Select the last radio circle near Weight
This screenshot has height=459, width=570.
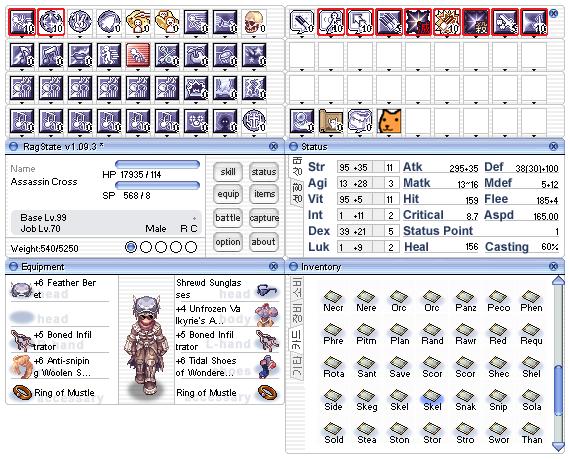click(191, 247)
